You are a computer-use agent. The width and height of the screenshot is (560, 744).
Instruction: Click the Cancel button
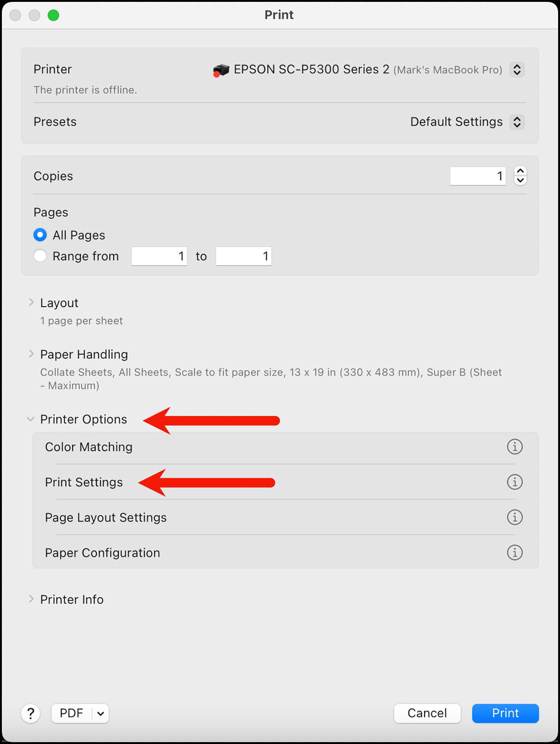(427, 713)
